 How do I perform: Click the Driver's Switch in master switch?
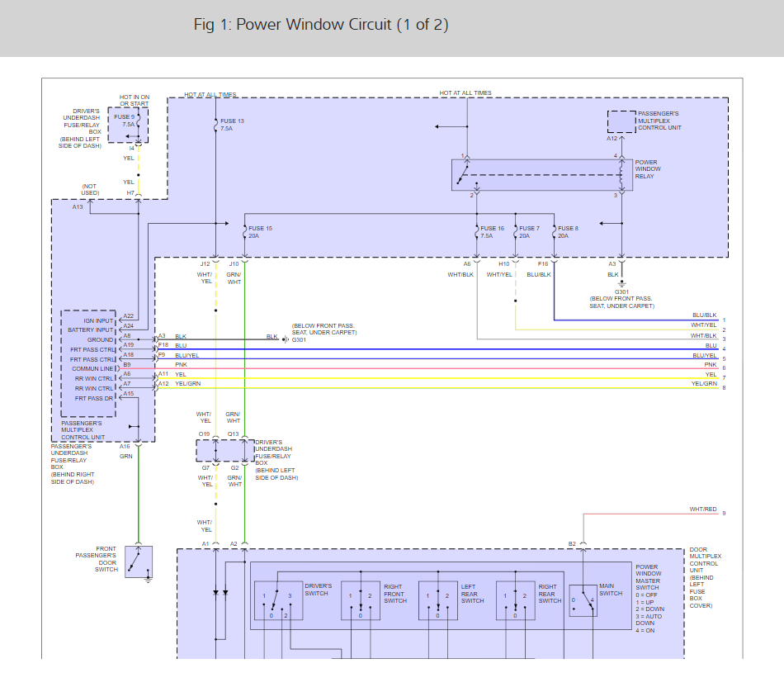[x=277, y=600]
